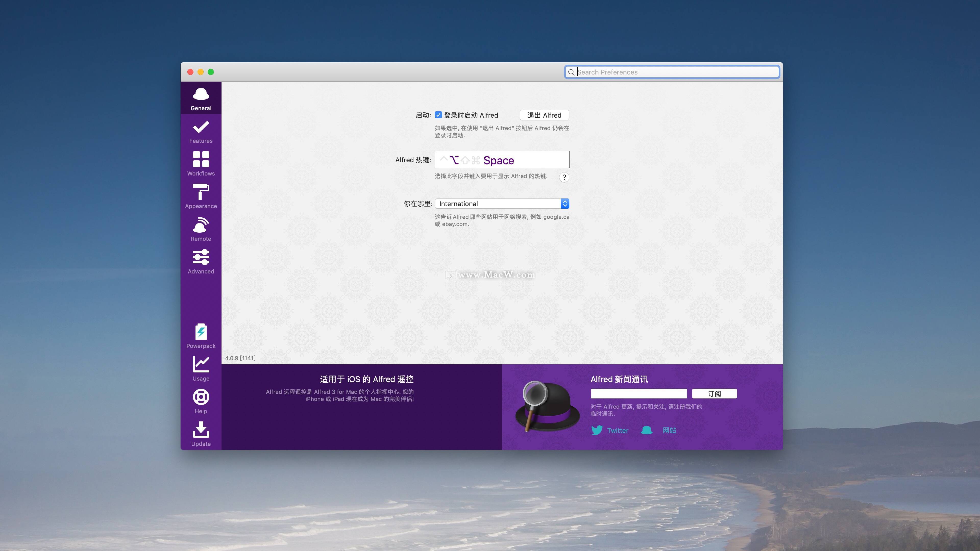Click the 适用于 iOS 的 Alfred 遥控 heading
Screen dimensions: 980x551
click(x=366, y=379)
